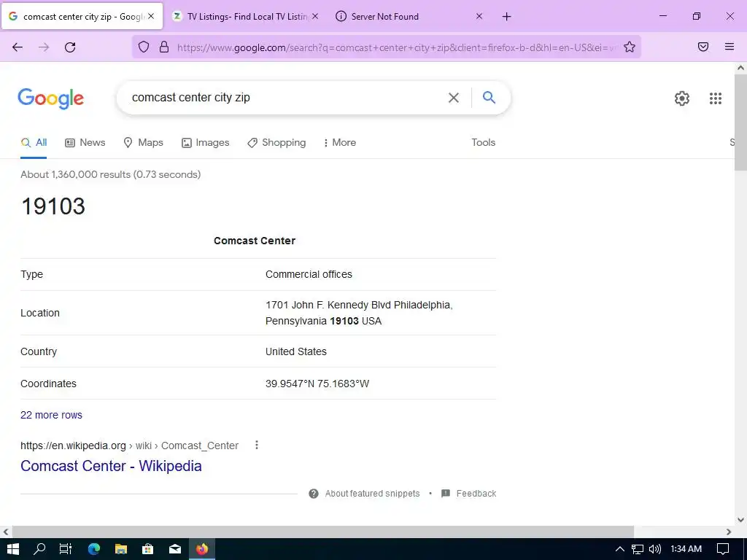Image resolution: width=747 pixels, height=560 pixels.
Task: Open Google quick settings gear
Action: click(x=682, y=98)
